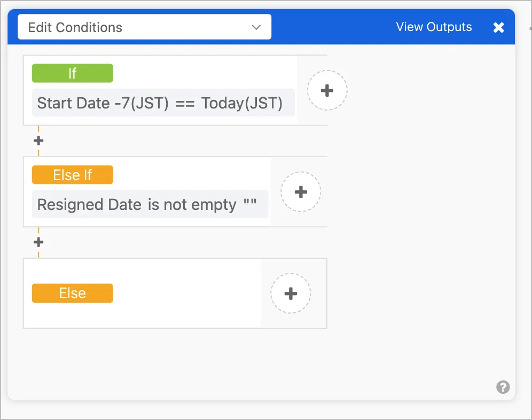
Task: Click the green If label
Action: [73, 73]
